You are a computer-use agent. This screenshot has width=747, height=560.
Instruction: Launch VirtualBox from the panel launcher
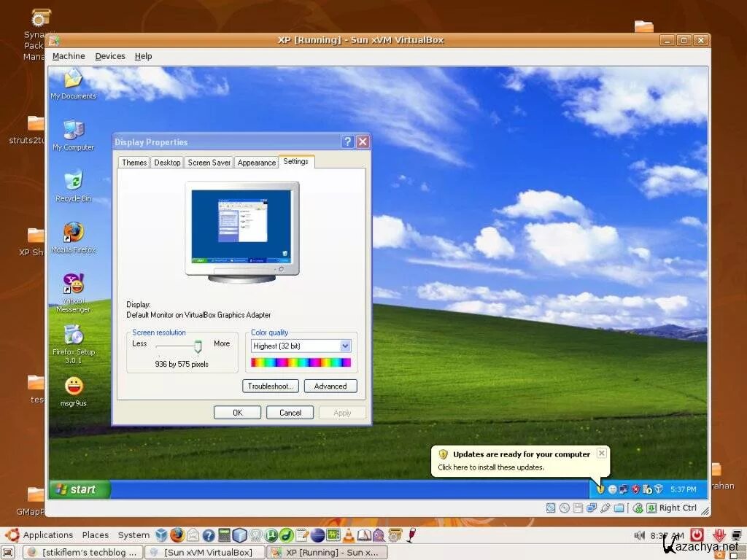pyautogui.click(x=161, y=535)
